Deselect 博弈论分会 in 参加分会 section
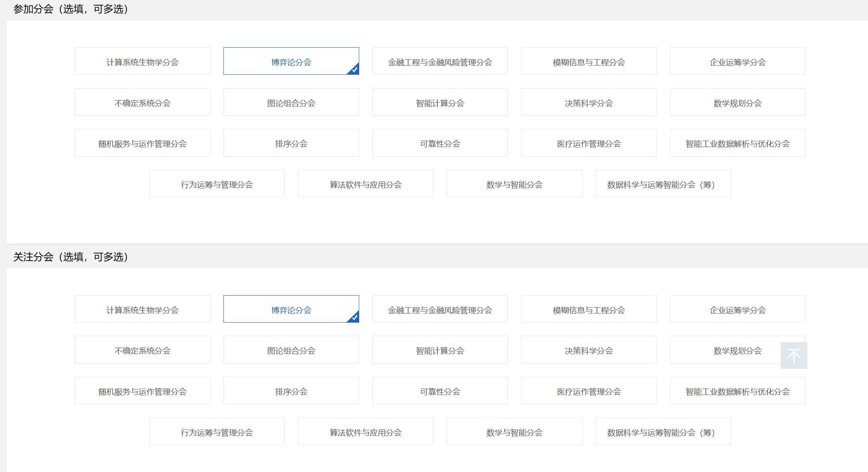The width and height of the screenshot is (868, 472). click(x=291, y=62)
